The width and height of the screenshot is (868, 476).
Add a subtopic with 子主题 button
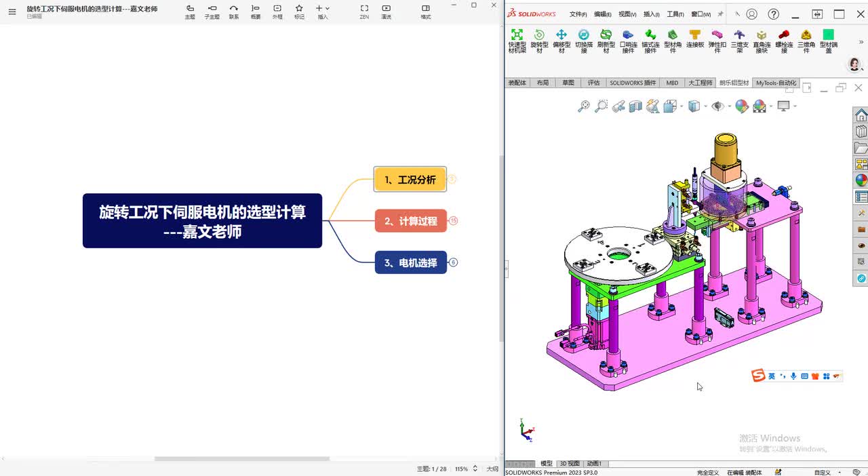pyautogui.click(x=212, y=12)
